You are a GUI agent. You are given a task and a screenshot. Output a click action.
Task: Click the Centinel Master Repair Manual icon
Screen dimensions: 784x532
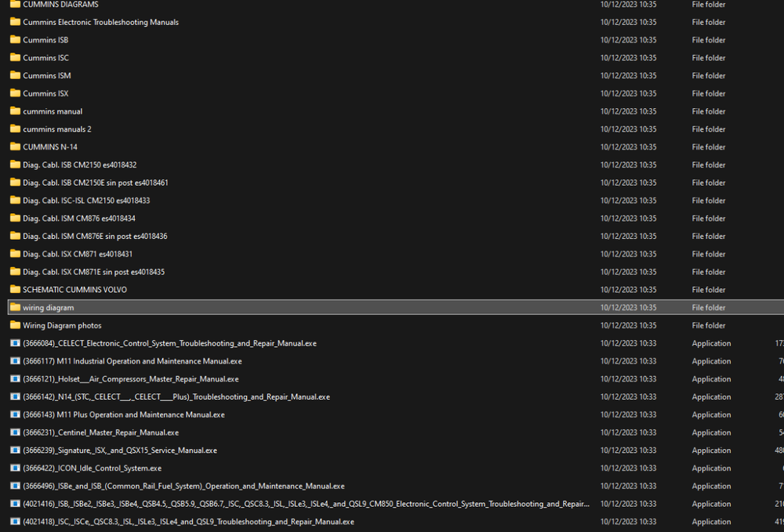[x=14, y=432]
